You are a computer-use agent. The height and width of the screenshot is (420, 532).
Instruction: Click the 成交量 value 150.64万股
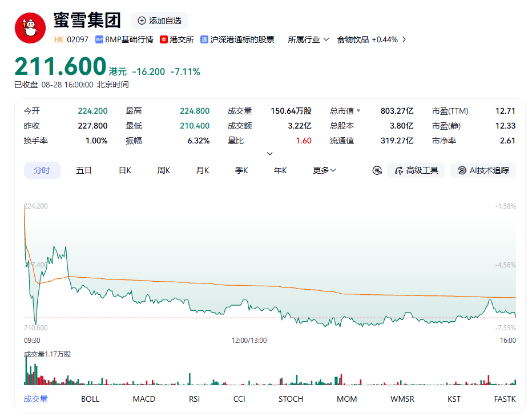291,111
